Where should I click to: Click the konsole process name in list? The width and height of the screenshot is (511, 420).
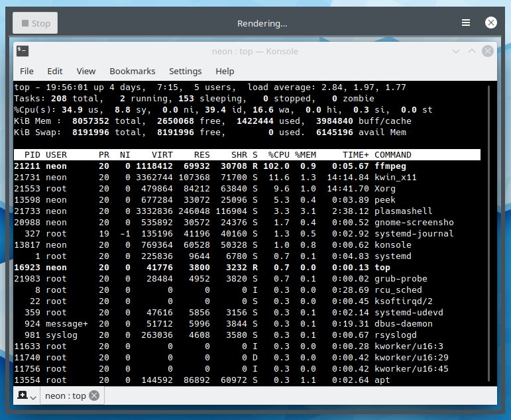point(393,245)
